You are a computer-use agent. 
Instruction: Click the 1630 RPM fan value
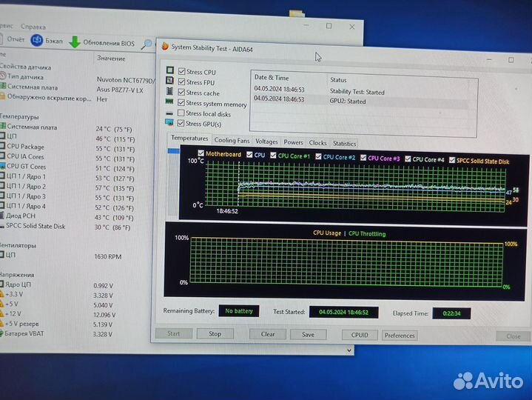point(107,256)
